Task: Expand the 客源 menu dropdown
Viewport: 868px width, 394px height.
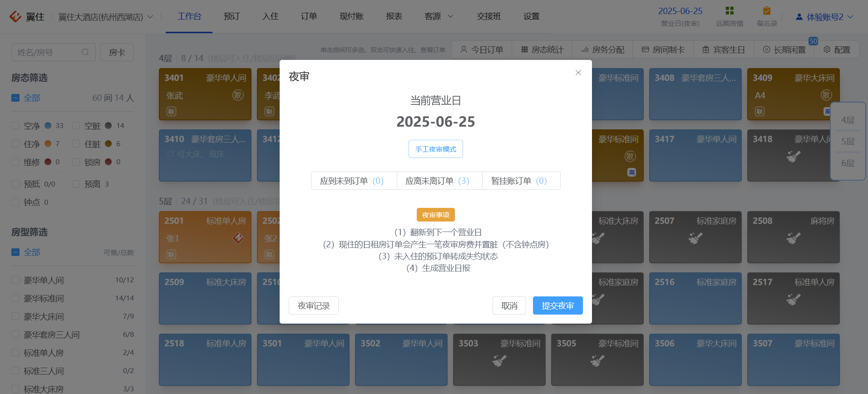Action: (x=439, y=16)
